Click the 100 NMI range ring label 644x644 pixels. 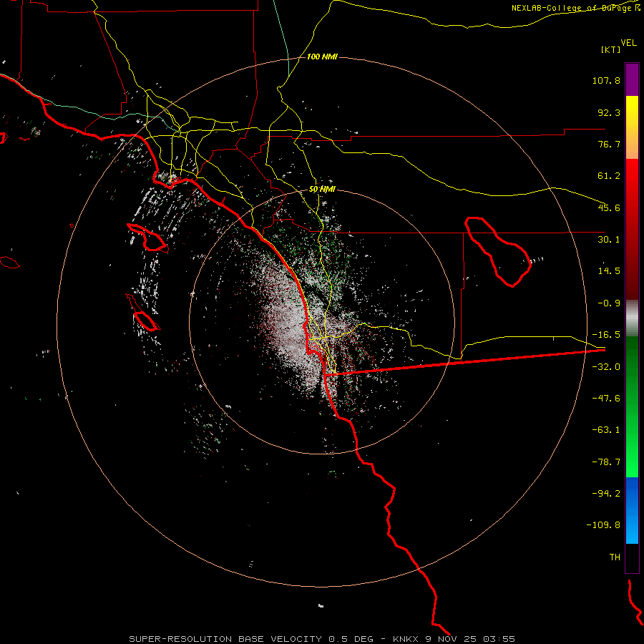322,57
